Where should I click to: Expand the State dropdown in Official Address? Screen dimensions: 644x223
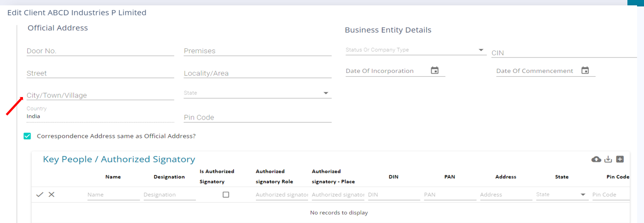(326, 93)
